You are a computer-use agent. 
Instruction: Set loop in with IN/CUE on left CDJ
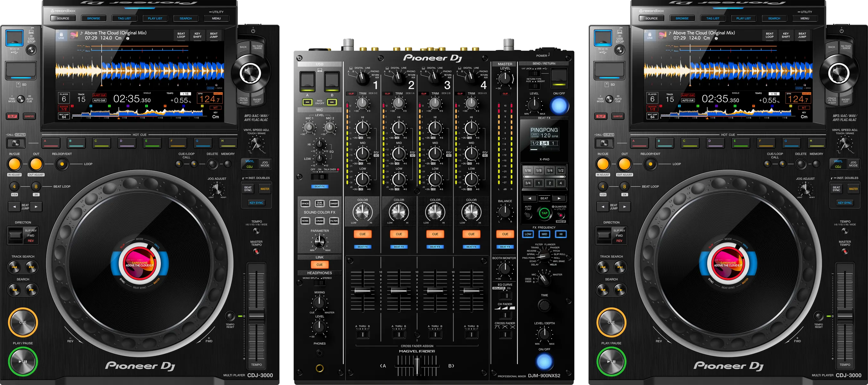(x=14, y=164)
